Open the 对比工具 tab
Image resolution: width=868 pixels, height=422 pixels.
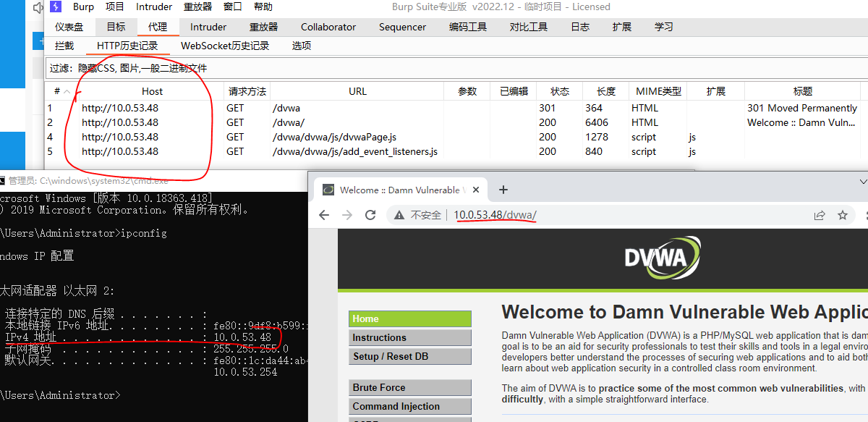[x=529, y=27]
